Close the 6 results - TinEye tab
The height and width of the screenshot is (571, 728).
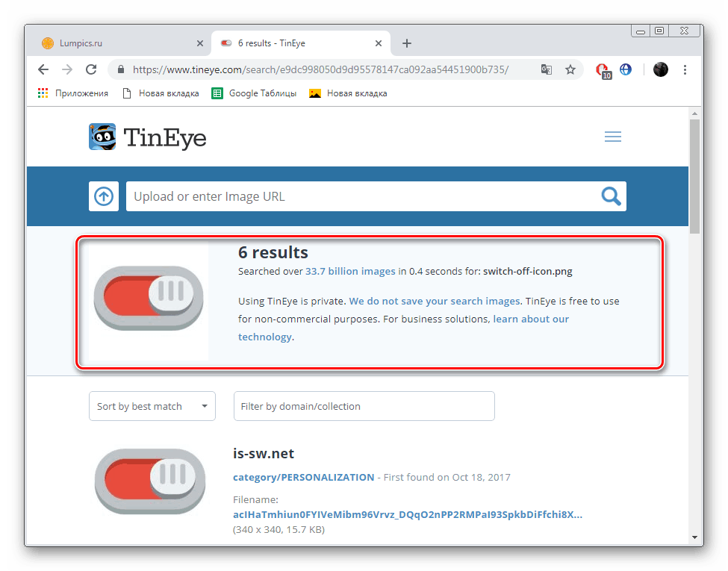pos(379,43)
